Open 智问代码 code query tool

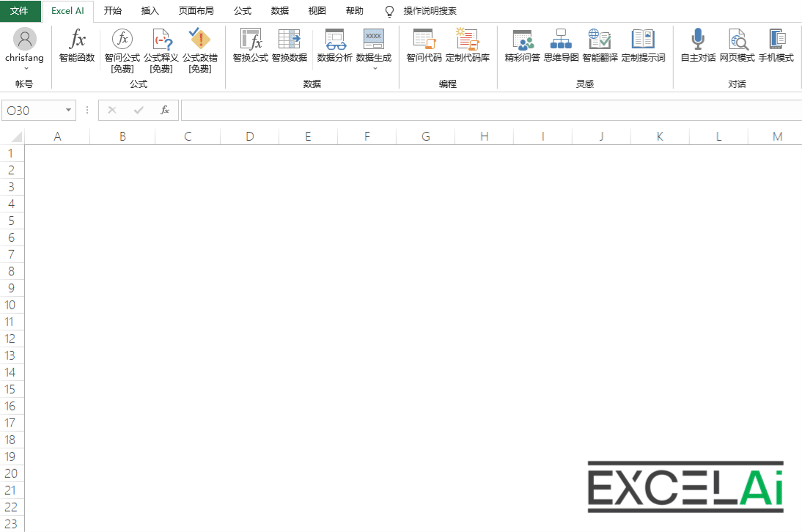coord(424,45)
